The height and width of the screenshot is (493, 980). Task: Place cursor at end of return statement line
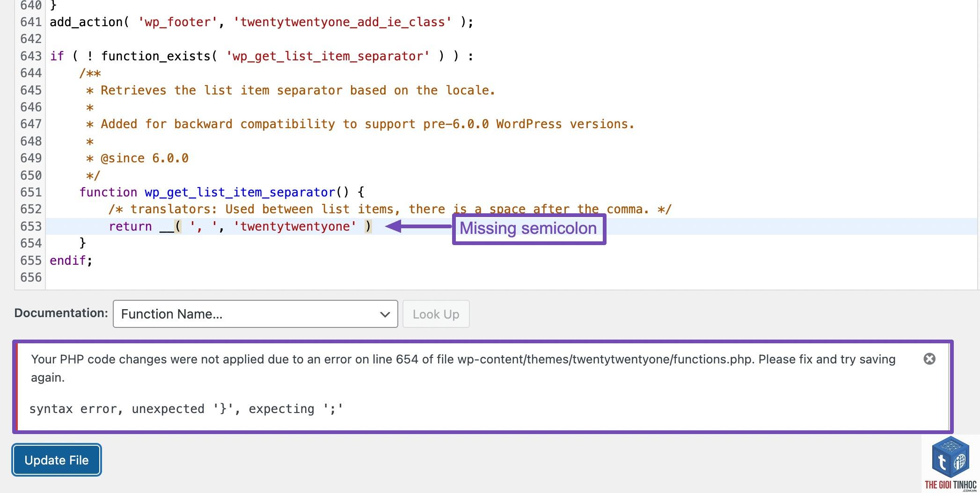(373, 226)
